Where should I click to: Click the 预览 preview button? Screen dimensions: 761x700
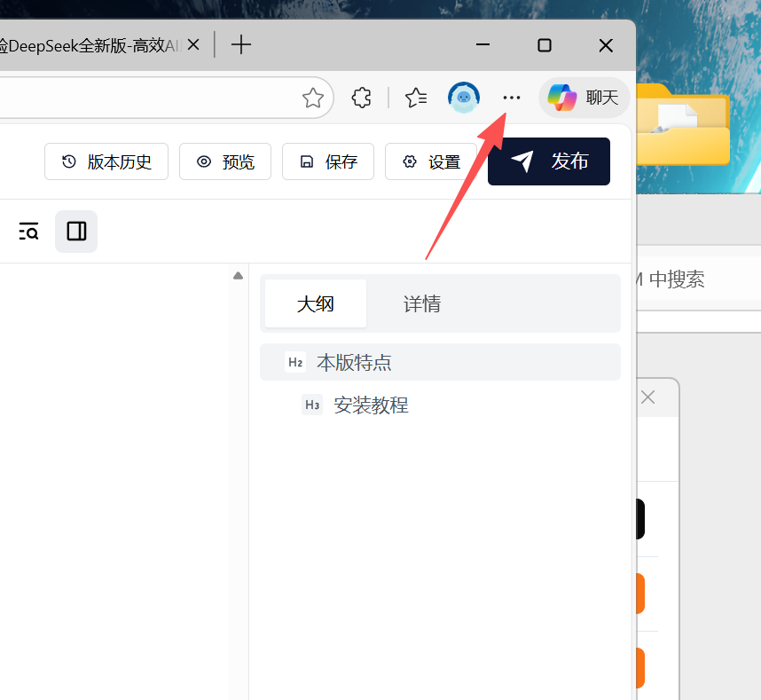click(225, 161)
